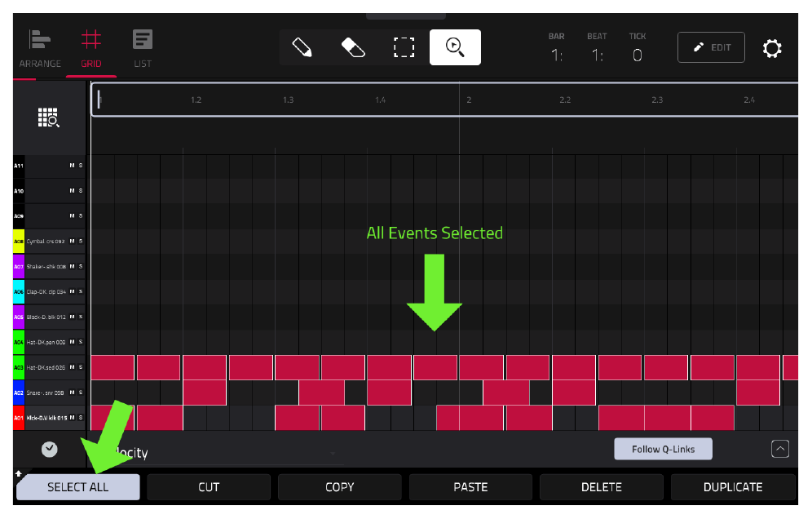Image resolution: width=812 pixels, height=519 pixels.
Task: Click timeline marker 1.3 in the ruler
Action: 289,100
